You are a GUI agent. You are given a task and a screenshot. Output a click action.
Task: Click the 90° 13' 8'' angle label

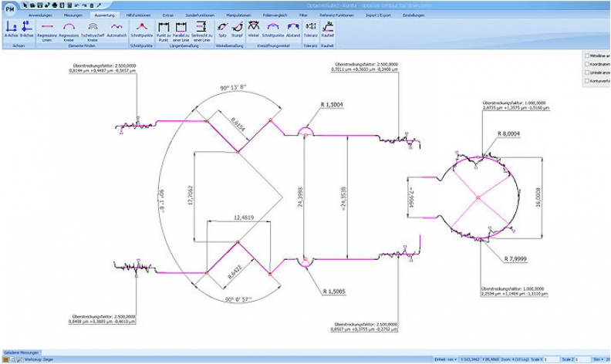[234, 88]
